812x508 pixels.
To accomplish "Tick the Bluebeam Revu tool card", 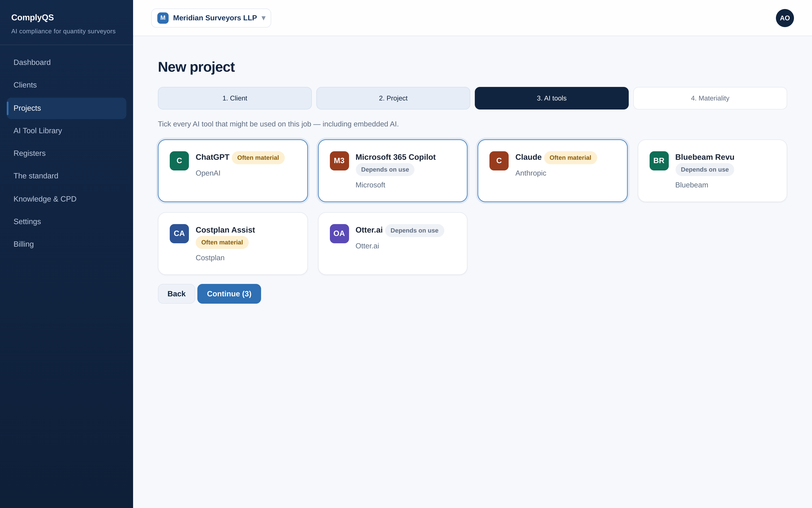I will 712,171.
